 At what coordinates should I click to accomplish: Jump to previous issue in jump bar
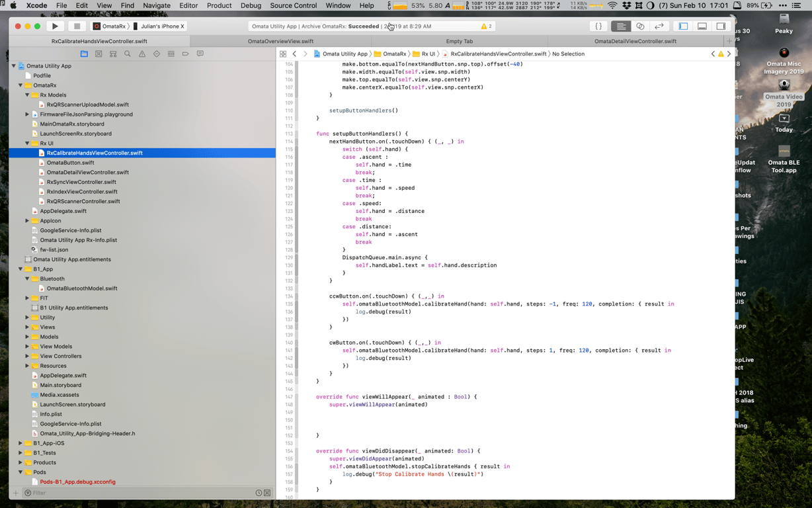coord(713,54)
